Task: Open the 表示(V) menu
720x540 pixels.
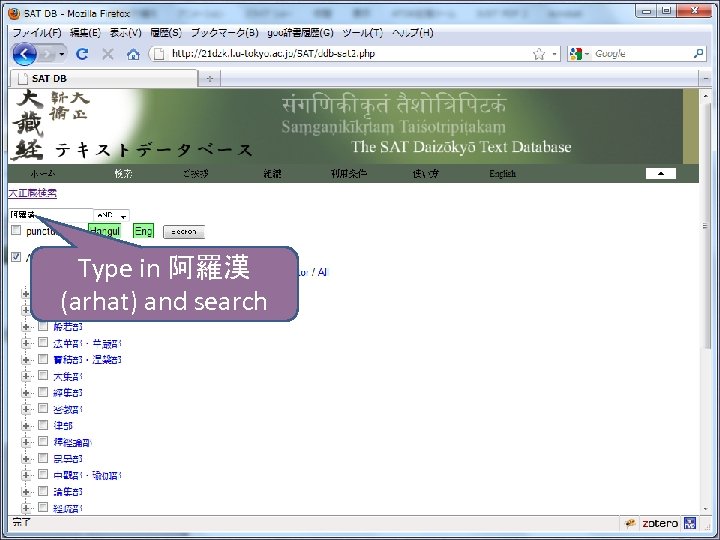Action: pos(125,33)
